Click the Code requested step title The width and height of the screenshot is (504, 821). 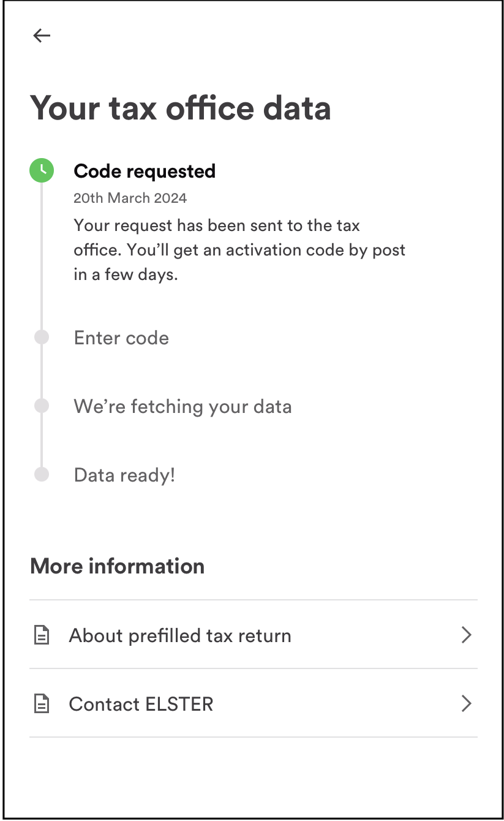(x=145, y=171)
